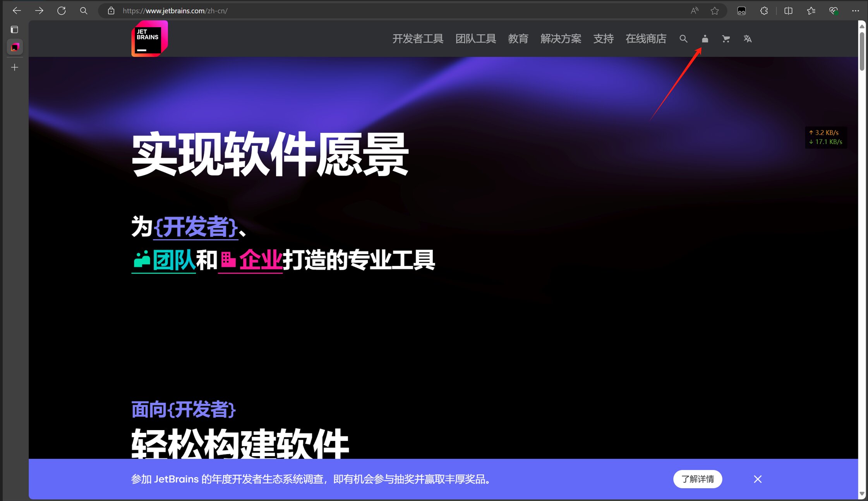
Task: Expand the 开发者工具 menu
Action: point(418,39)
